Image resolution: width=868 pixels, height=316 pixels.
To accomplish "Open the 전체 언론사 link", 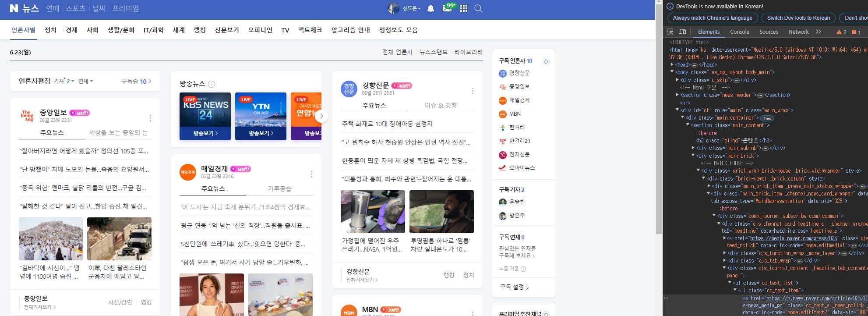I will 398,52.
